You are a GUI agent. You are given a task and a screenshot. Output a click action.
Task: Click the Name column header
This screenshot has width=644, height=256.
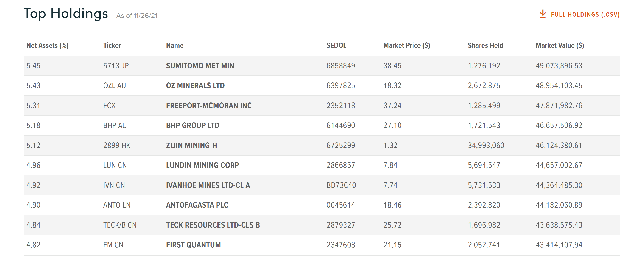coord(174,45)
